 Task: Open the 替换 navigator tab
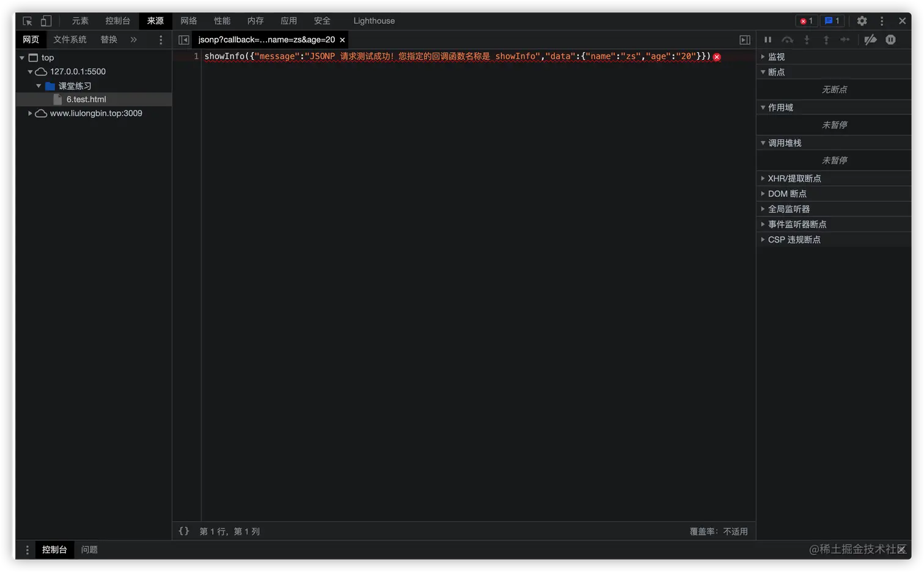pyautogui.click(x=109, y=40)
